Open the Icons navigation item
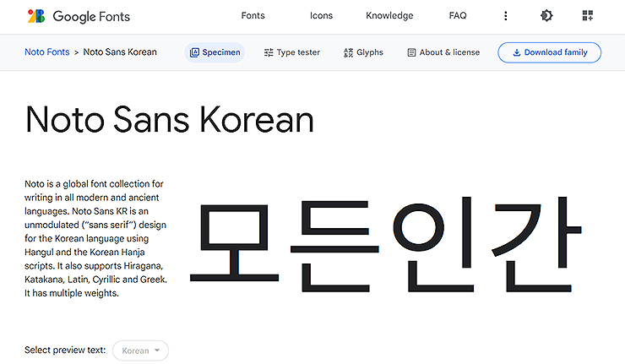 (x=321, y=15)
